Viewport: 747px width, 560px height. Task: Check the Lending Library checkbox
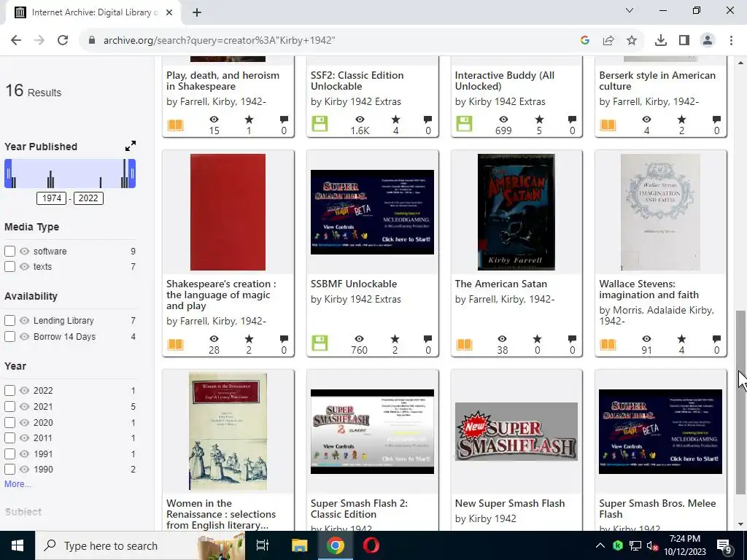(x=9, y=321)
